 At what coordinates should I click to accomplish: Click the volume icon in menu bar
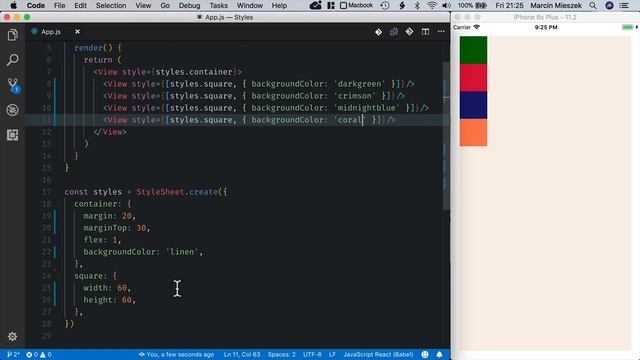[447, 5]
